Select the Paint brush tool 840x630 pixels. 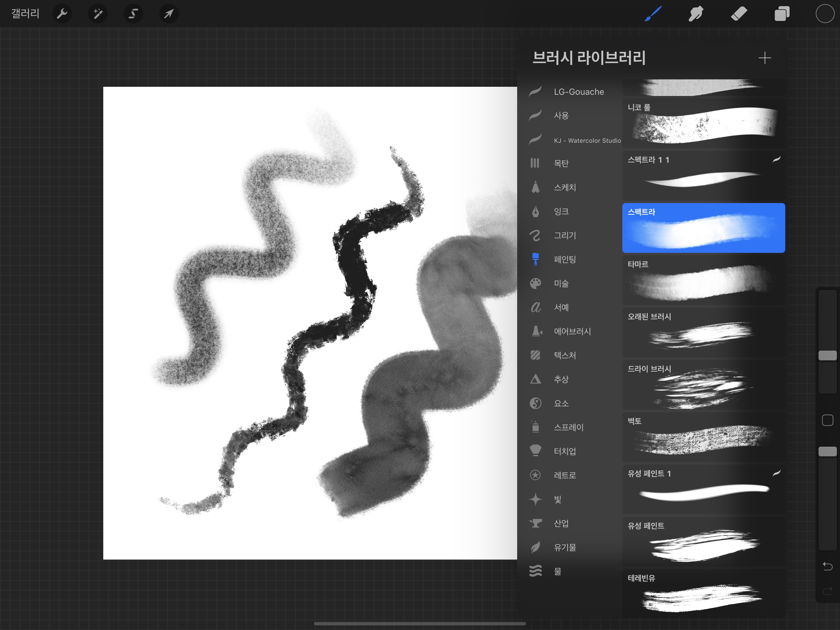pyautogui.click(x=653, y=14)
